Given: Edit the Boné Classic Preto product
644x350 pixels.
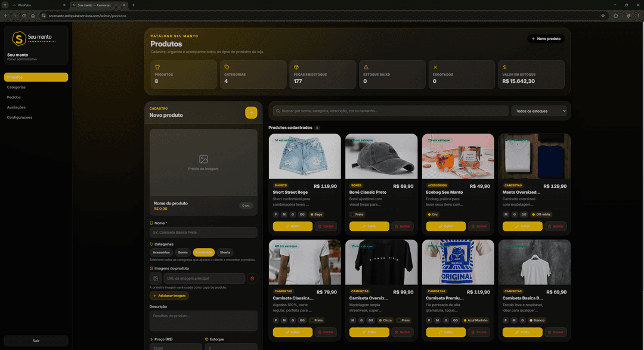Looking at the screenshot, I should click(x=369, y=227).
